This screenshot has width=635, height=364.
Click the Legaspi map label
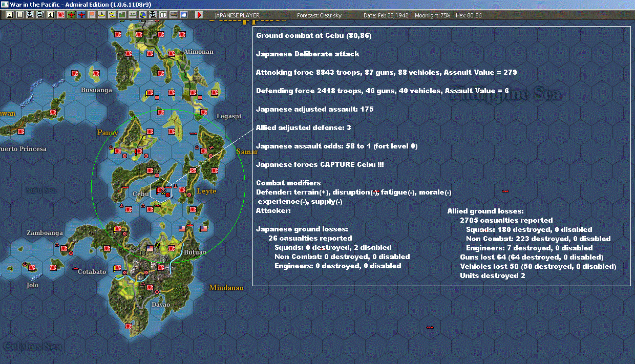click(x=228, y=116)
